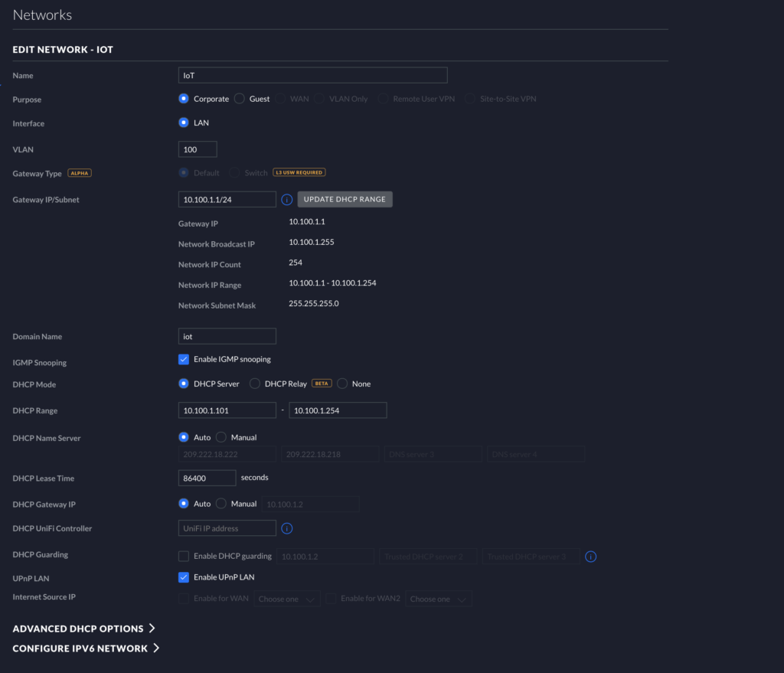Expand Configure IPv6 Network section

point(86,648)
